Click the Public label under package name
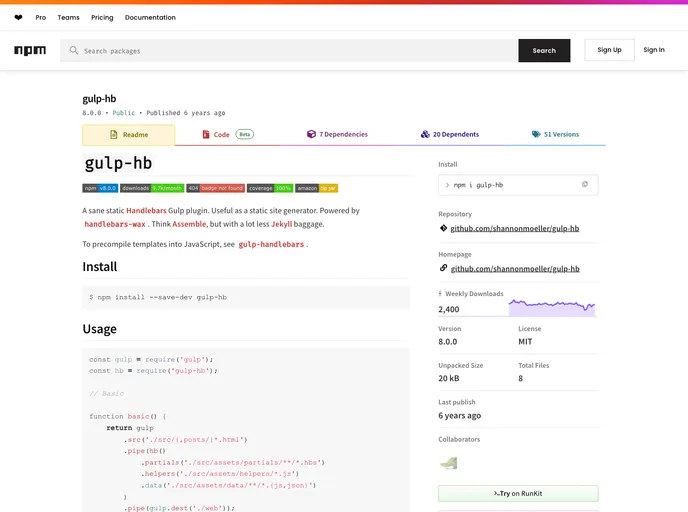 click(124, 113)
